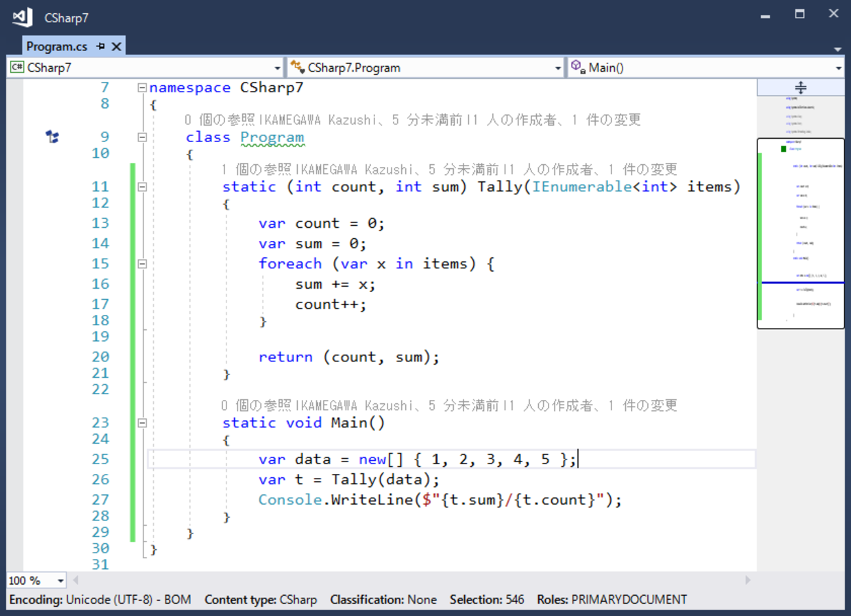Open the Main() member dropdown
The height and width of the screenshot is (616, 851).
tap(838, 68)
